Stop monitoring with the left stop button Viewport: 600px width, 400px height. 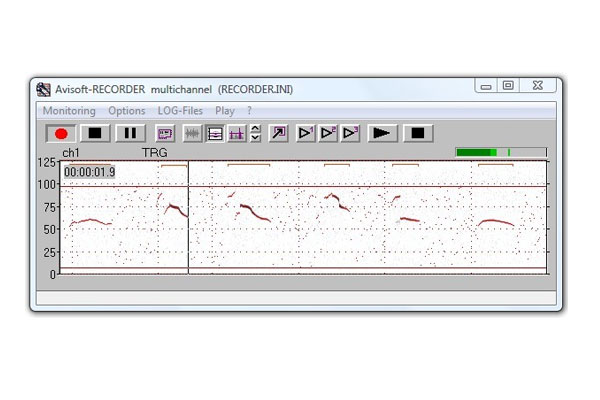pyautogui.click(x=95, y=133)
